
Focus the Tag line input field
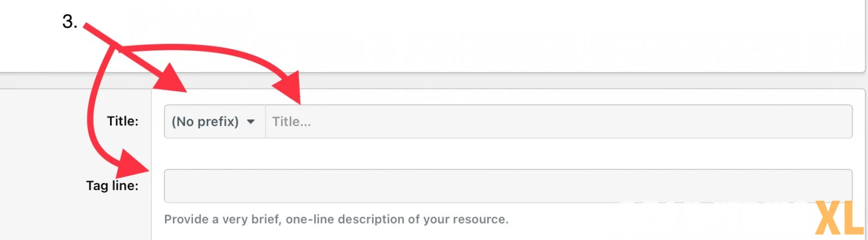coord(508,186)
